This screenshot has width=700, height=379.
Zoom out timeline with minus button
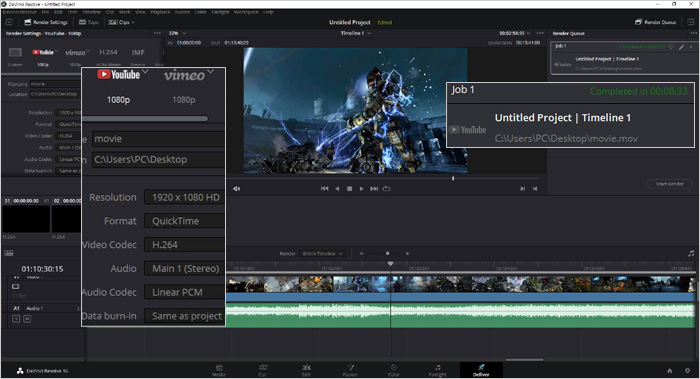pyautogui.click(x=362, y=254)
